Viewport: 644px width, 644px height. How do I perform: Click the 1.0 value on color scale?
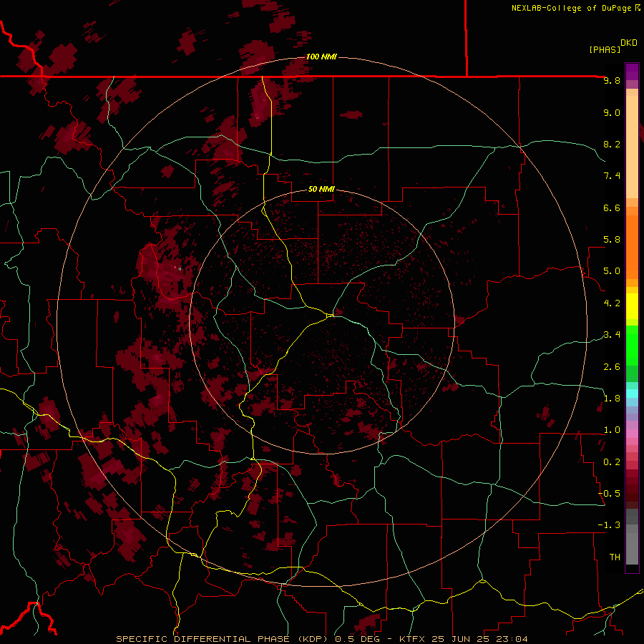pos(612,430)
